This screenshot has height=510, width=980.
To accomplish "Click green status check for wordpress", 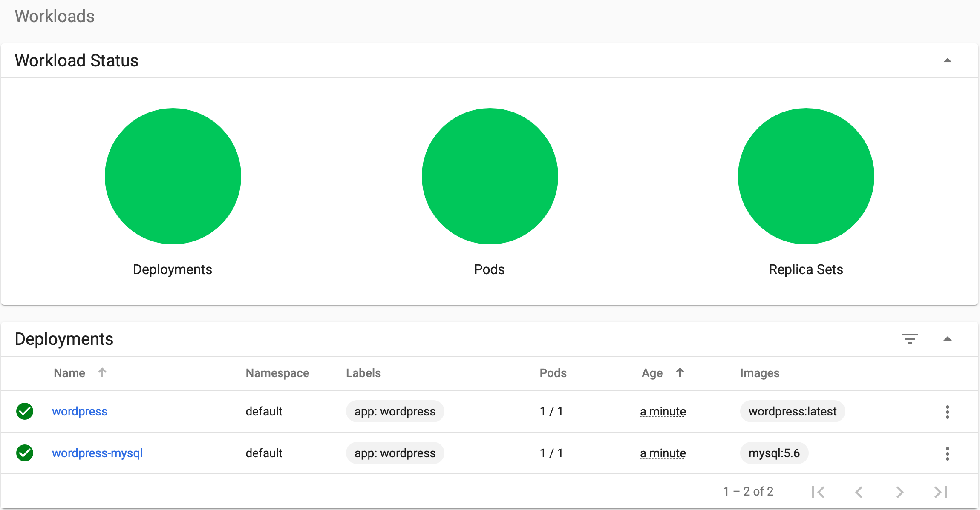I will (25, 411).
